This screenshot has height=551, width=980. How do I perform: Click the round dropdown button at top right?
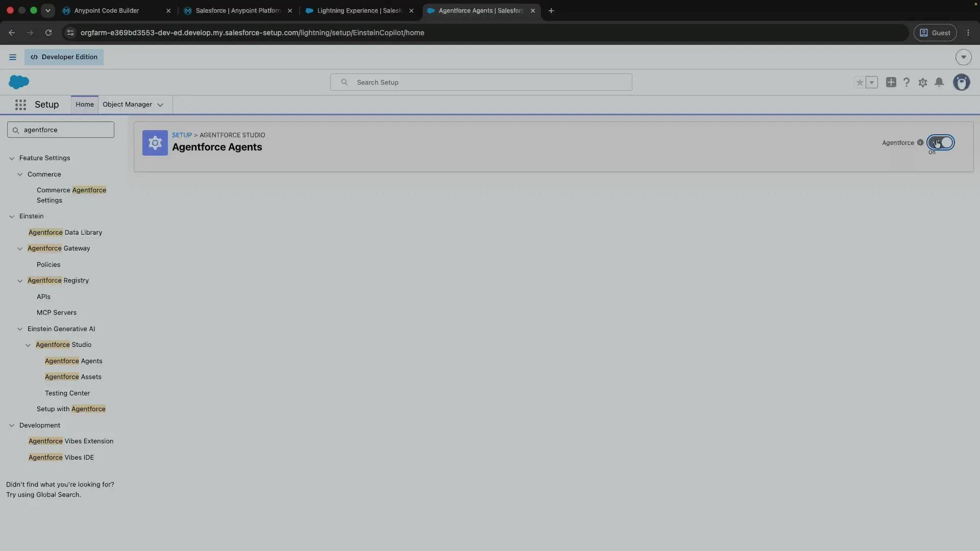coord(964,57)
